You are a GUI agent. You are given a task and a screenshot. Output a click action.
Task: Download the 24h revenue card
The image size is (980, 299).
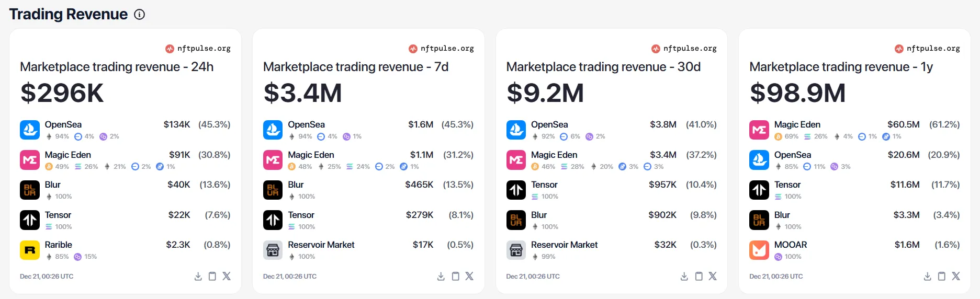198,277
